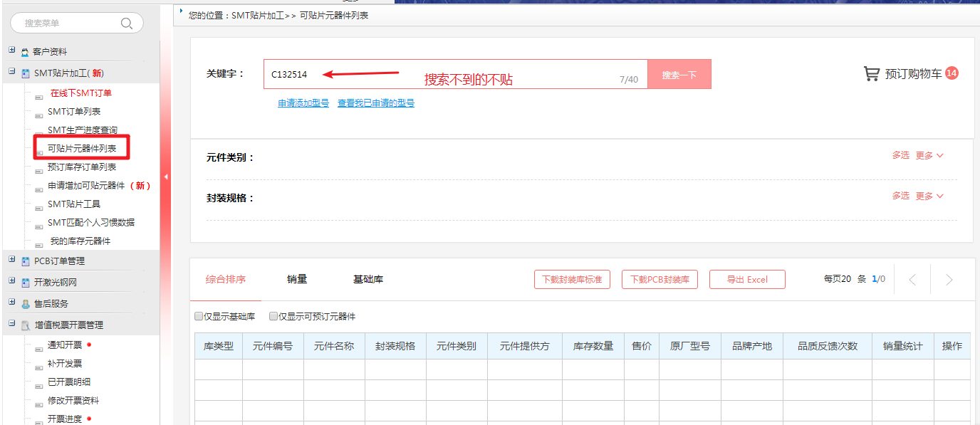
Task: Collapse sidebar using red arrow handle
Action: point(166,177)
